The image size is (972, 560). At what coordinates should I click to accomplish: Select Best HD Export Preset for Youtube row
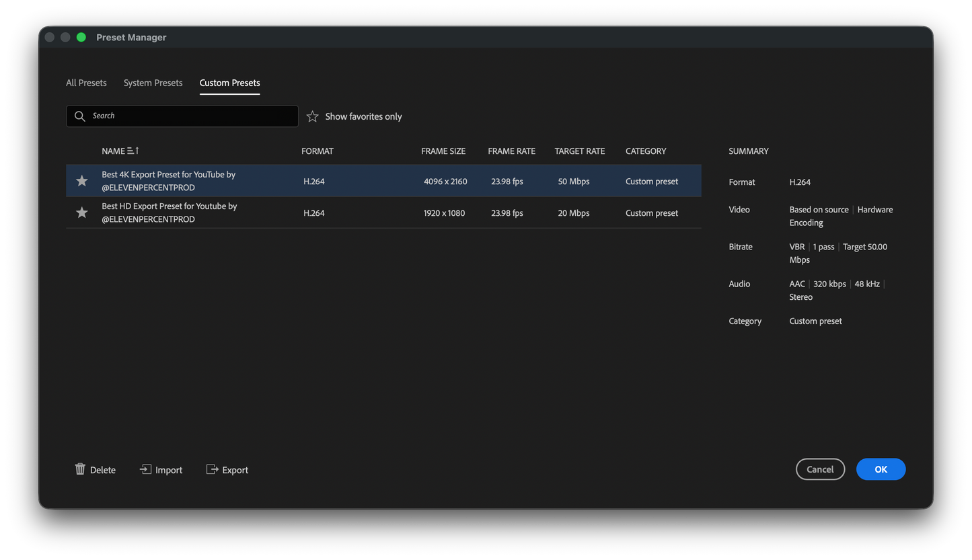(383, 212)
